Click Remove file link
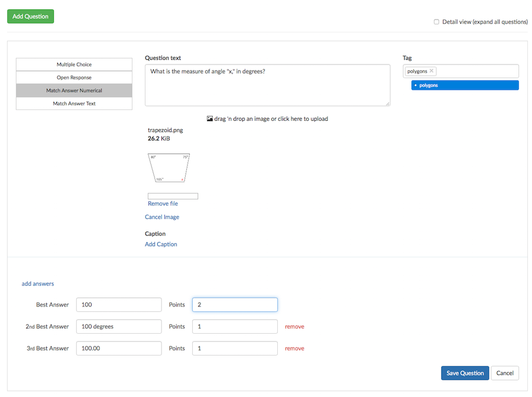The height and width of the screenshot is (397, 532). 163,204
